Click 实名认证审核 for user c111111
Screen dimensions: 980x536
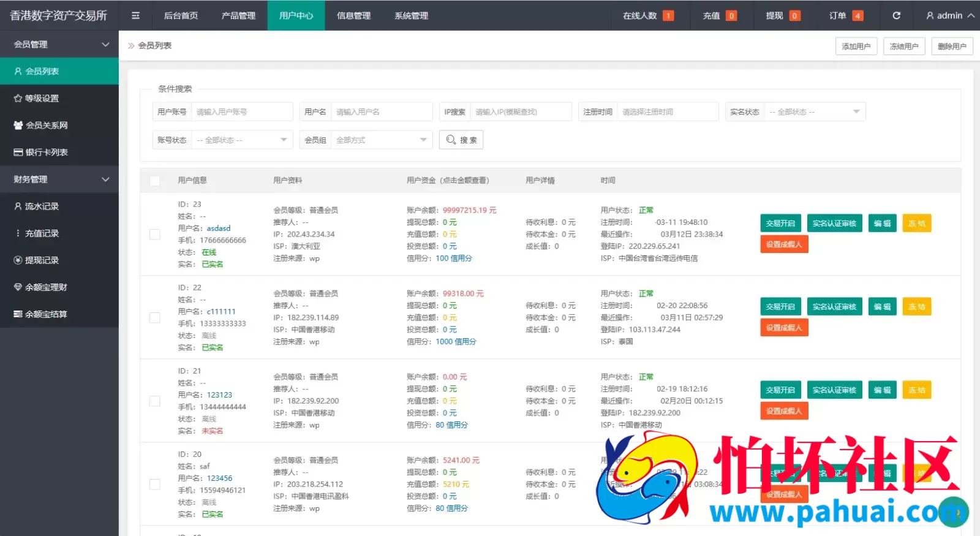click(834, 307)
